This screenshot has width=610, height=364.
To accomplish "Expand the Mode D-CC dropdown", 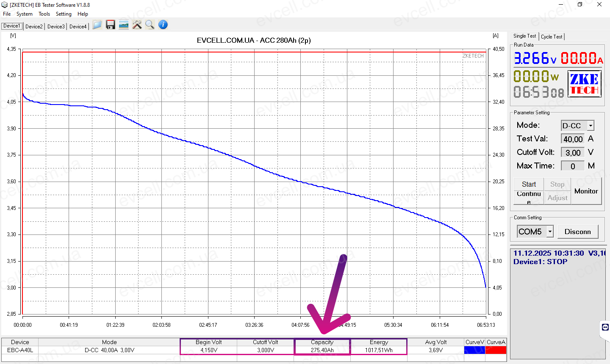I will point(591,126).
